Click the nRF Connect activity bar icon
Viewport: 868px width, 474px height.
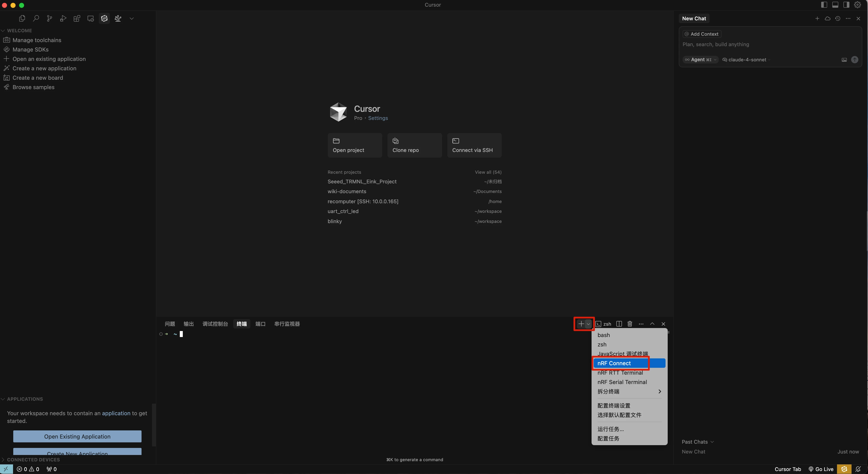pyautogui.click(x=105, y=19)
